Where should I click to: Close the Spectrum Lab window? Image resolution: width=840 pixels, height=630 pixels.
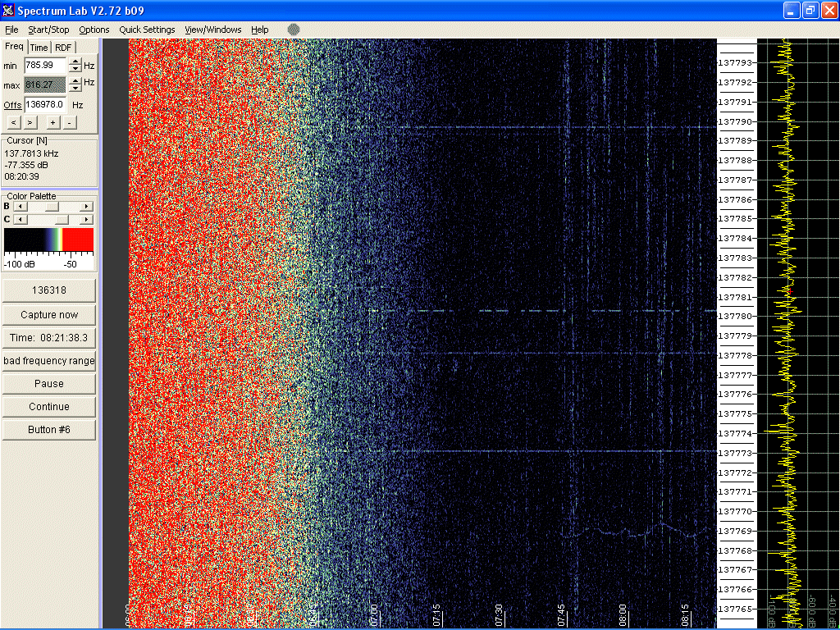click(x=829, y=10)
